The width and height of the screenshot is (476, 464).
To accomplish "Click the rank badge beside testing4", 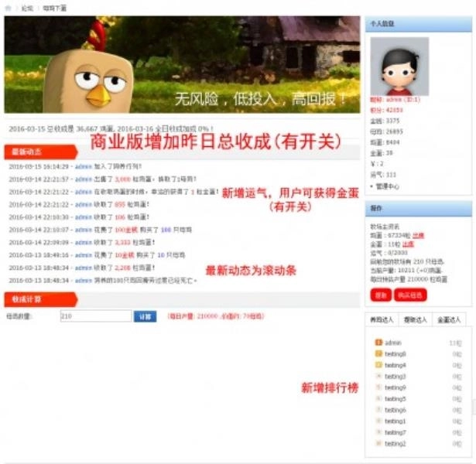I will [378, 365].
